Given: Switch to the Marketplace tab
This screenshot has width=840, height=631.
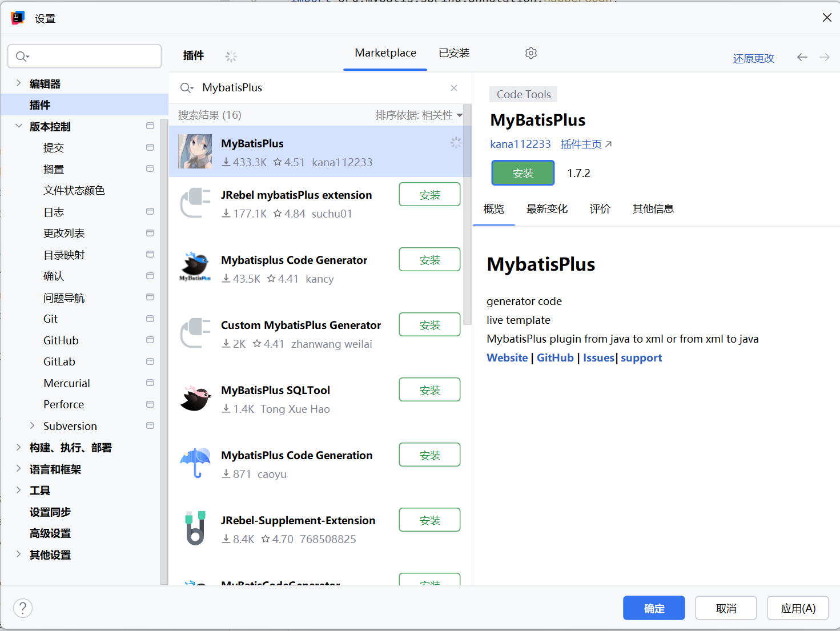Looking at the screenshot, I should (385, 53).
